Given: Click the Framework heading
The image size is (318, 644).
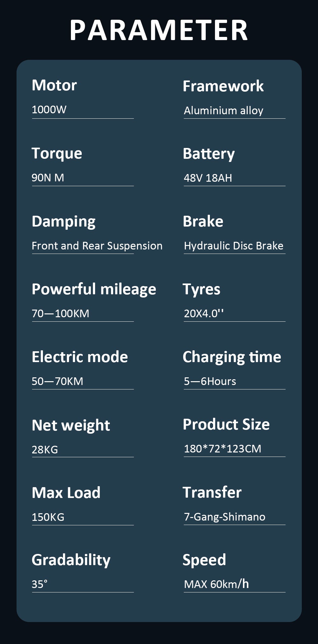Looking at the screenshot, I should click(x=223, y=86).
